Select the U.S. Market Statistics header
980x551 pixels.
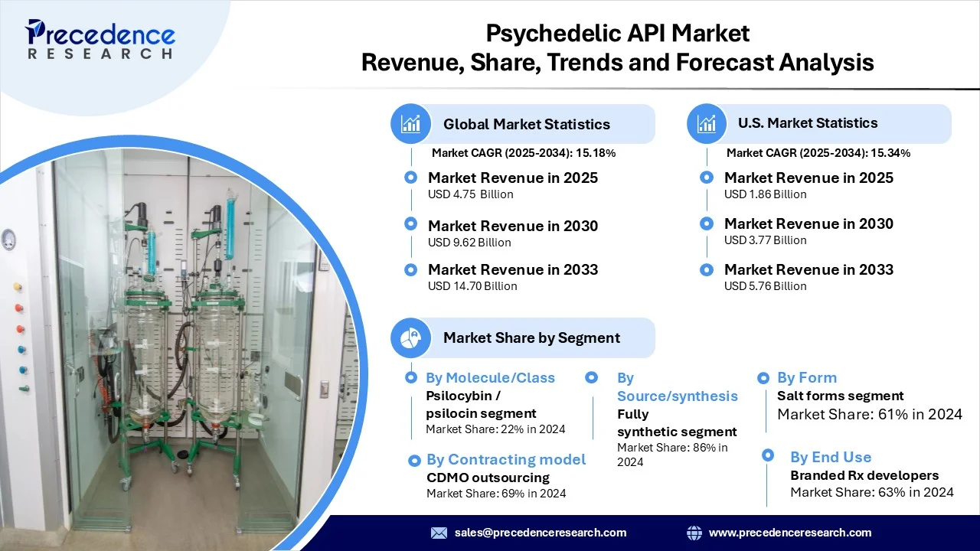tap(808, 123)
